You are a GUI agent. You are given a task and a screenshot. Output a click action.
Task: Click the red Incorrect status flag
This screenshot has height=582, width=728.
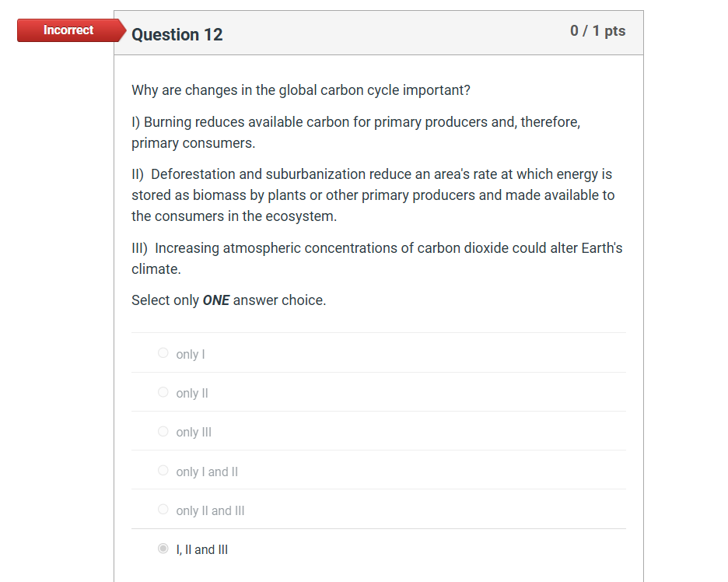point(68,30)
